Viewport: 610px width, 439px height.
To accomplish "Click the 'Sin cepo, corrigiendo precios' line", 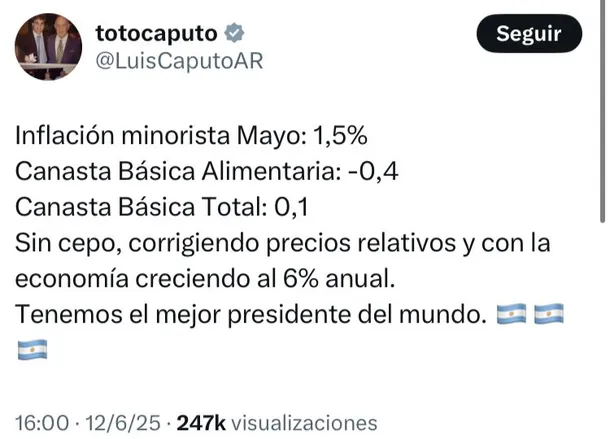I will [x=282, y=243].
